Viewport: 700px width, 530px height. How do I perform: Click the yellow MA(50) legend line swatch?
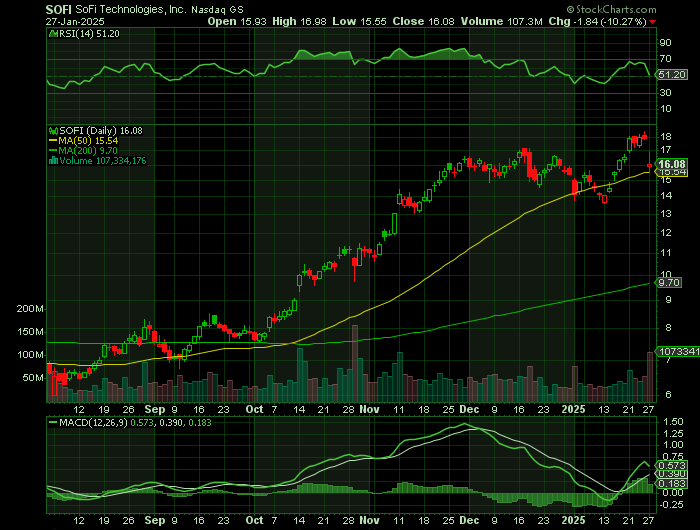click(x=53, y=141)
